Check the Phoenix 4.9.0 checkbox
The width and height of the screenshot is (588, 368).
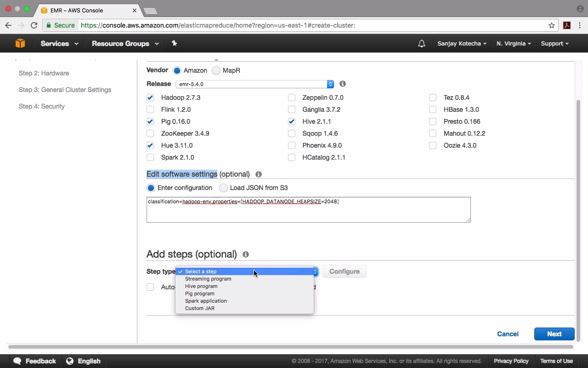pos(292,145)
